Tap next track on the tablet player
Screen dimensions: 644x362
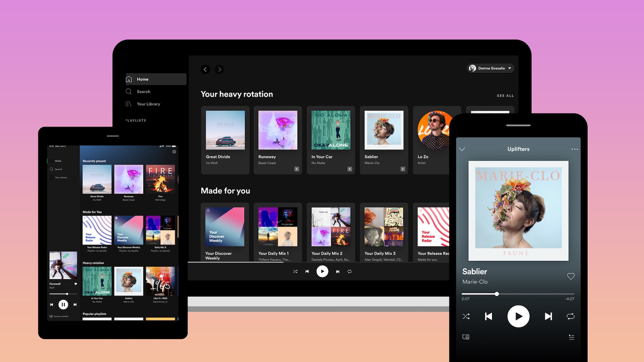[x=75, y=305]
